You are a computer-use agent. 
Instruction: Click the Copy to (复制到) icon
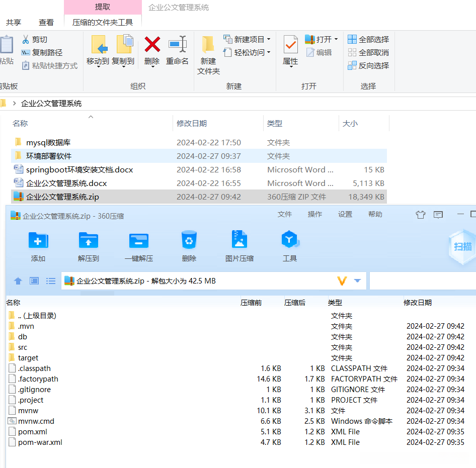[x=124, y=45]
